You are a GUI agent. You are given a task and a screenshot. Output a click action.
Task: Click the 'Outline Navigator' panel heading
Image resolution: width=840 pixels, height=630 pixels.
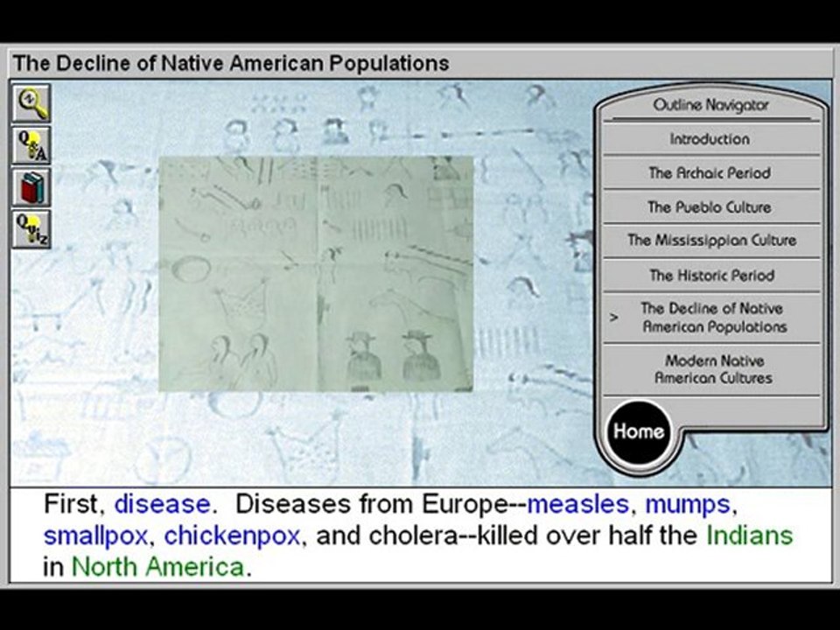point(710,105)
